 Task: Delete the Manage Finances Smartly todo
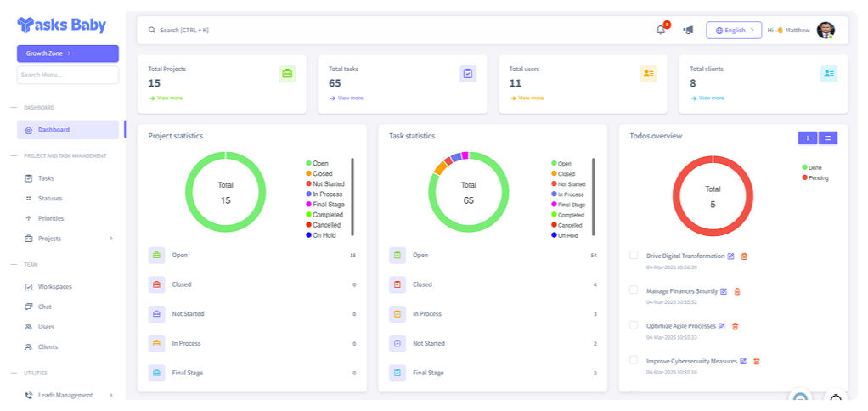pos(737,291)
